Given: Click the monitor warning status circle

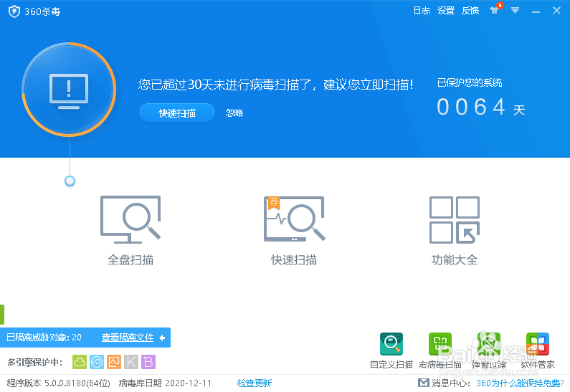Looking at the screenshot, I should [69, 90].
